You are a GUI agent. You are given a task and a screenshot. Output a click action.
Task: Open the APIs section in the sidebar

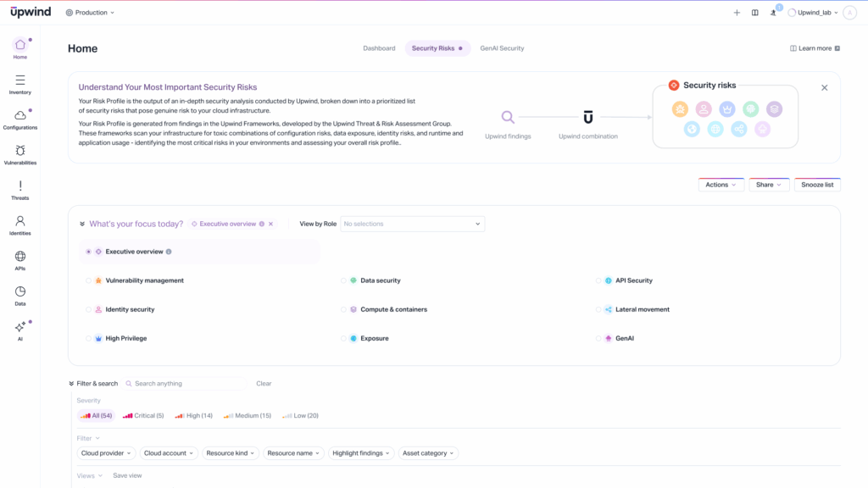coord(19,259)
